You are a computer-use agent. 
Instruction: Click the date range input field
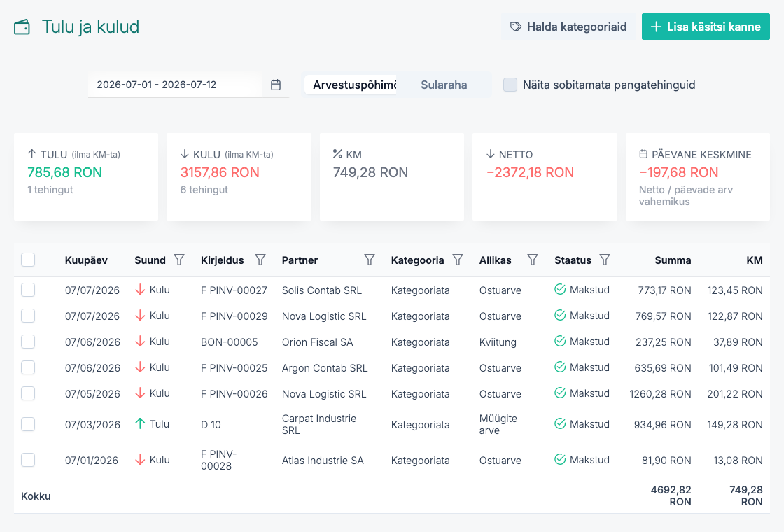174,85
